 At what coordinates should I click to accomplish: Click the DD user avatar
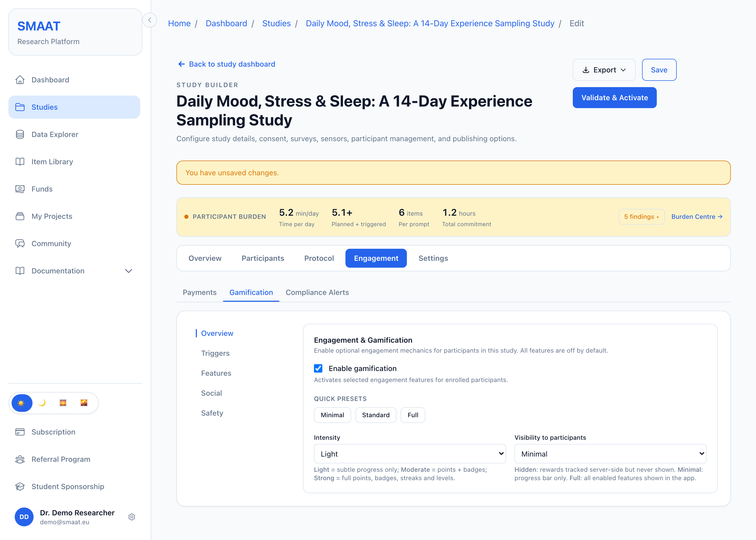pyautogui.click(x=24, y=517)
